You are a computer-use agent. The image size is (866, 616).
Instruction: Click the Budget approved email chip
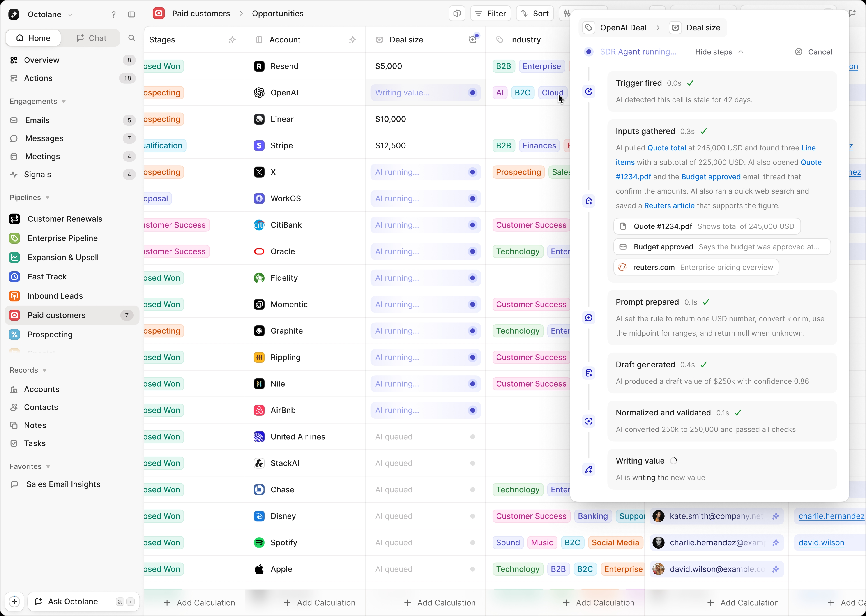pyautogui.click(x=722, y=247)
